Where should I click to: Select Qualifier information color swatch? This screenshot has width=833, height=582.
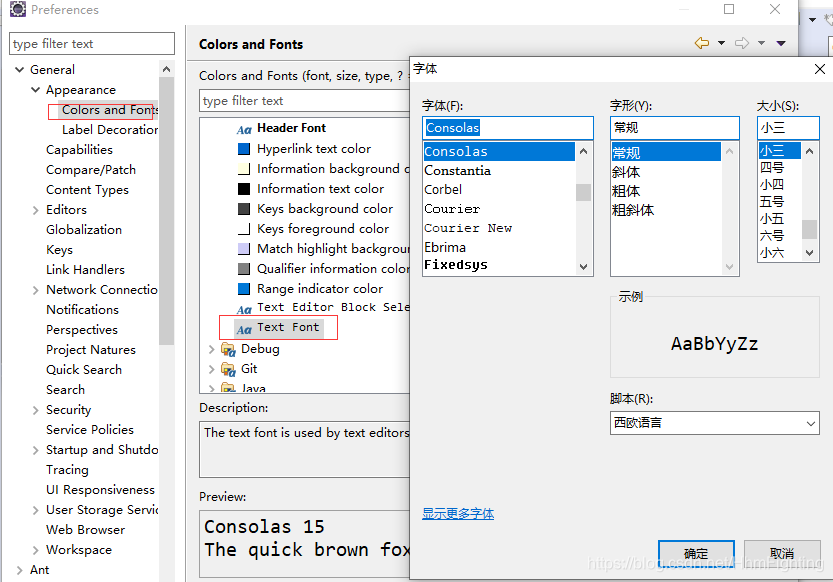pos(244,269)
